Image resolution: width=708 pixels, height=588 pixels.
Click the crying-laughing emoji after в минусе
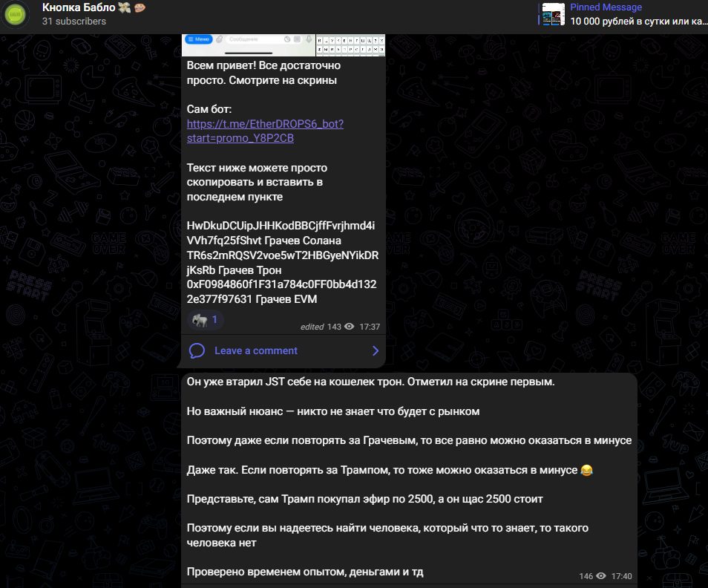pos(586,470)
